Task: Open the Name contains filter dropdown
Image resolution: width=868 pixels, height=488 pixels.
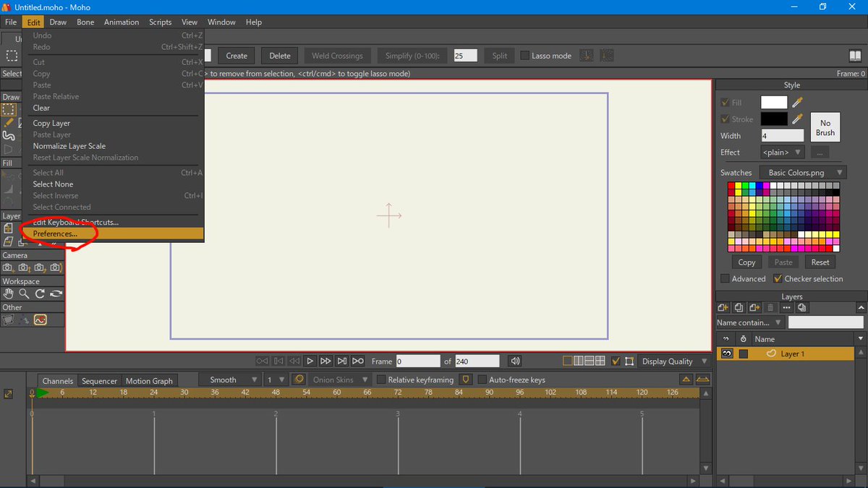Action: click(750, 322)
